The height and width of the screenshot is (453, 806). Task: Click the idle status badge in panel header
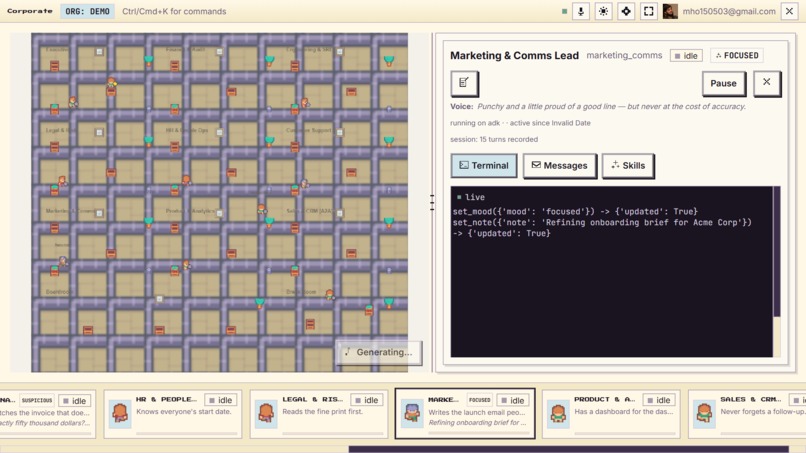coord(686,56)
